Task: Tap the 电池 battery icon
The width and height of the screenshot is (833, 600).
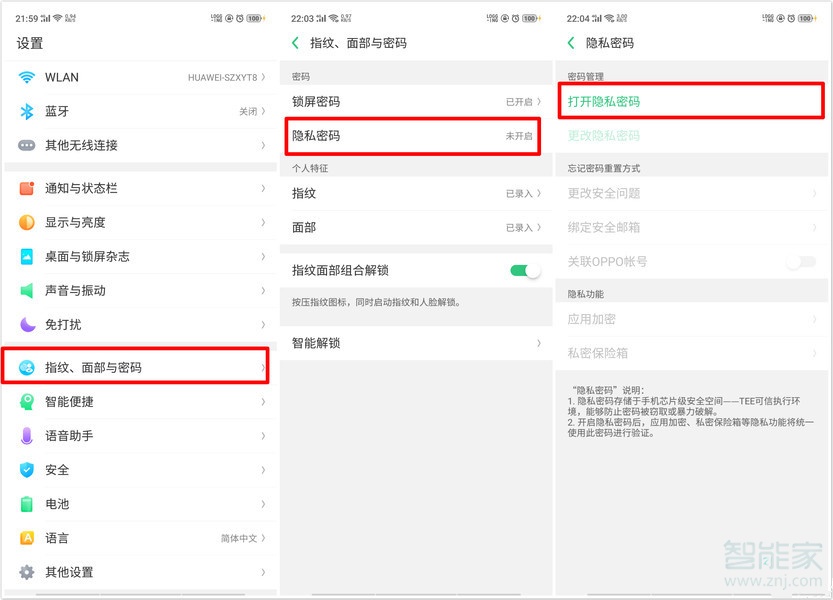Action: coord(27,504)
